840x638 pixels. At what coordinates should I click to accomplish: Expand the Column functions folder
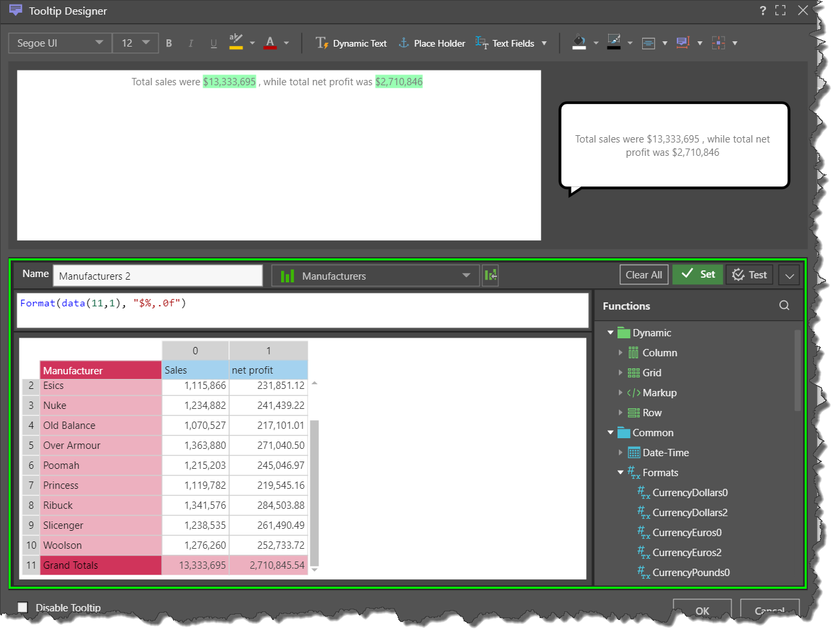click(x=621, y=353)
